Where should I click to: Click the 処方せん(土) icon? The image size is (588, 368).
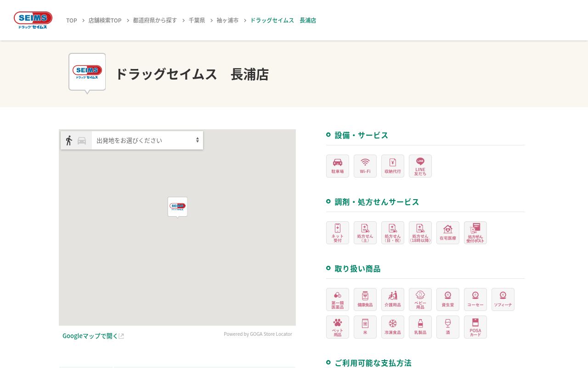[x=365, y=233]
